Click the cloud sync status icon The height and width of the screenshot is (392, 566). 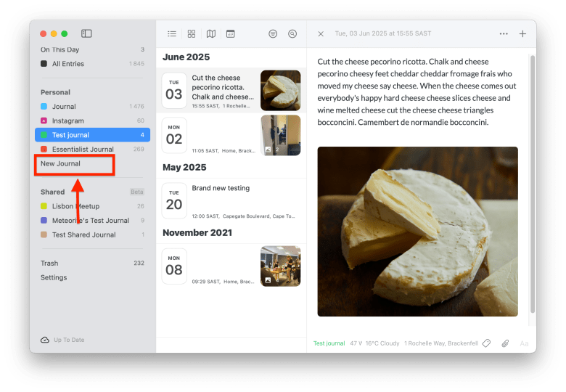click(45, 340)
